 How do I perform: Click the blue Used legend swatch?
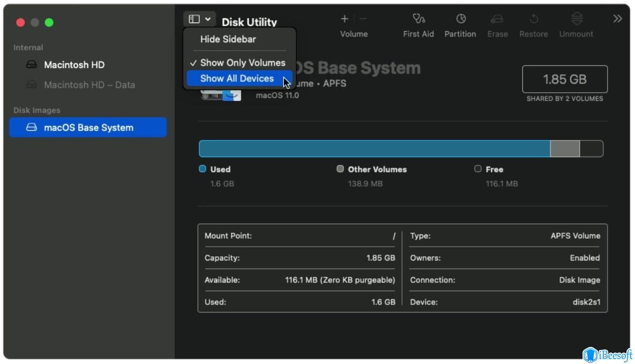(x=202, y=169)
